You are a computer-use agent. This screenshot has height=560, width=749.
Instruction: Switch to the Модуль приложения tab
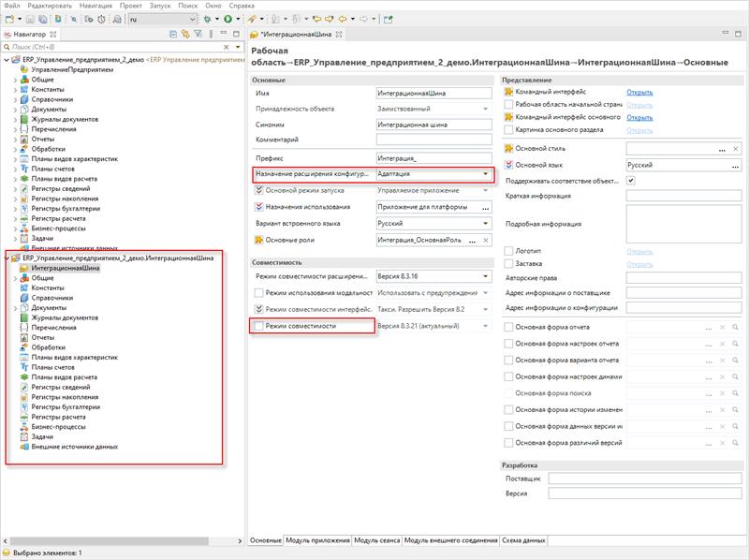(x=316, y=541)
